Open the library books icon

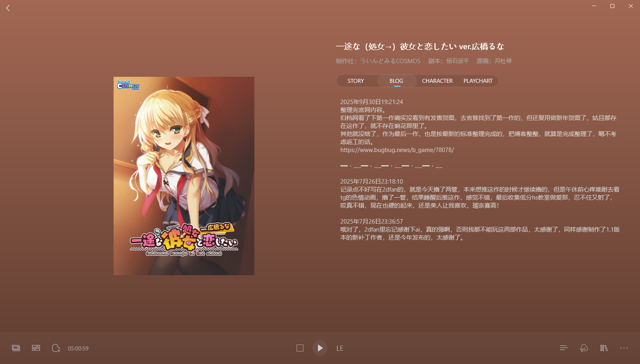(604, 348)
